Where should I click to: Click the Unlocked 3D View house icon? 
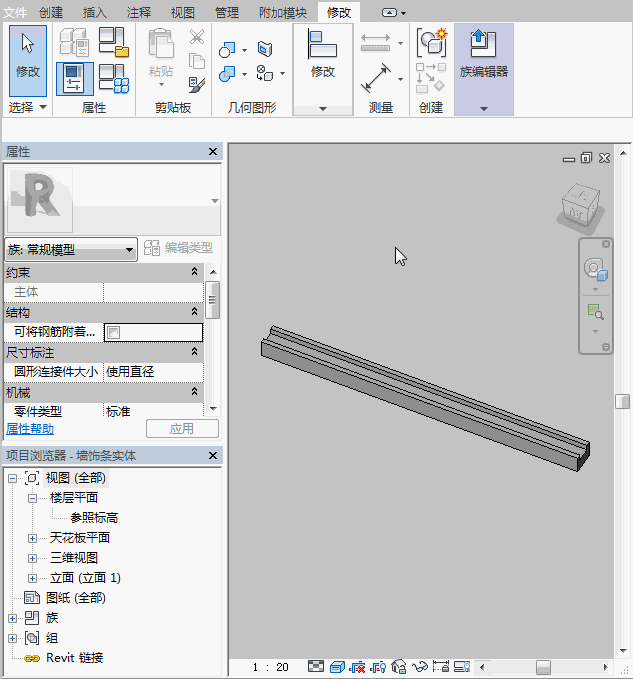pos(399,667)
